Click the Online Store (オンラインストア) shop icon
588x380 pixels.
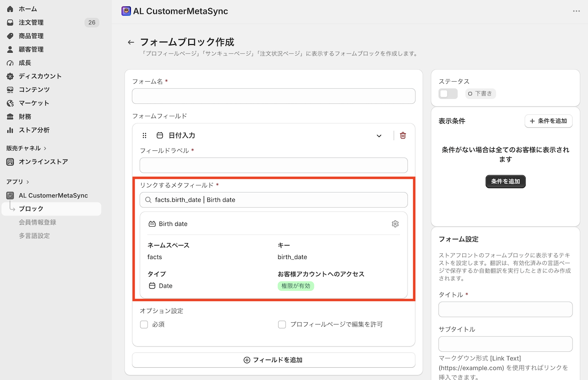click(x=10, y=162)
